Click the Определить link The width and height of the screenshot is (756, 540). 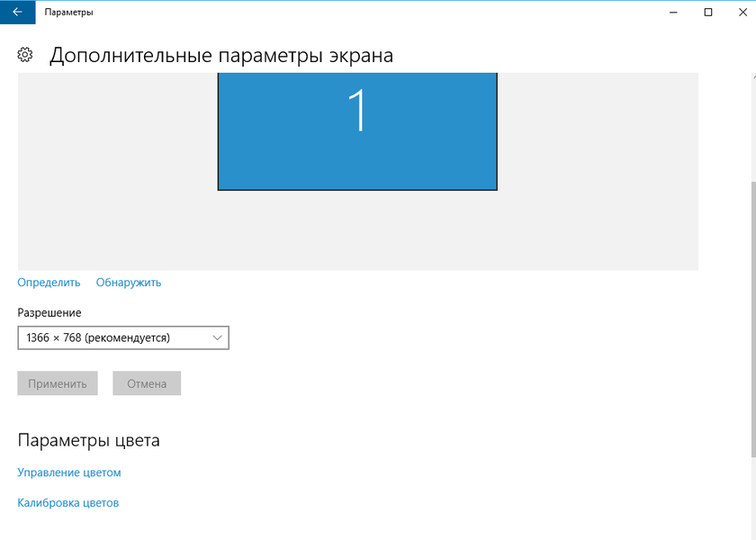click(49, 283)
